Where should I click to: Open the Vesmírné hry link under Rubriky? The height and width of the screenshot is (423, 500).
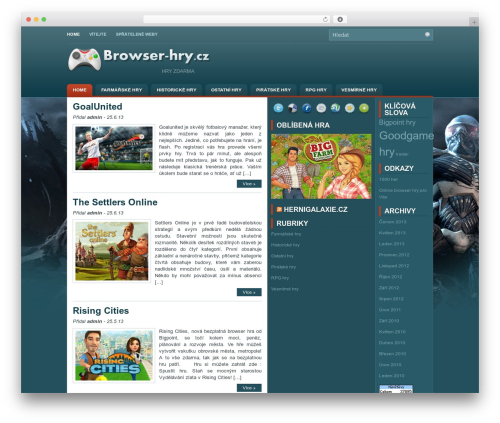(x=285, y=289)
